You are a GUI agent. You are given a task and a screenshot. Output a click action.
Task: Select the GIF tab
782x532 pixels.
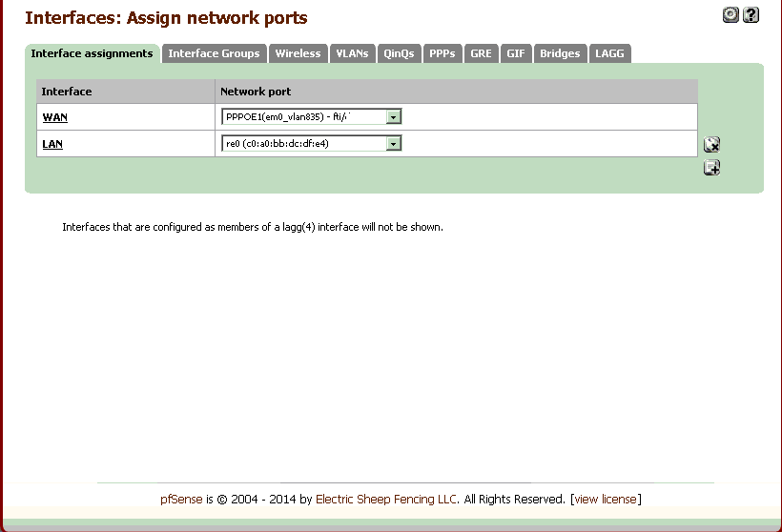pyautogui.click(x=516, y=54)
